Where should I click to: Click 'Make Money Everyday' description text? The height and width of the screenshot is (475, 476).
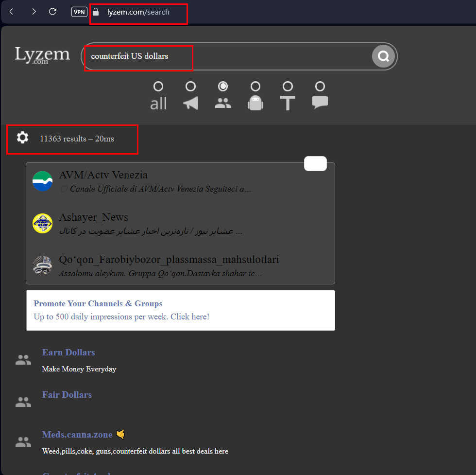[79, 369]
